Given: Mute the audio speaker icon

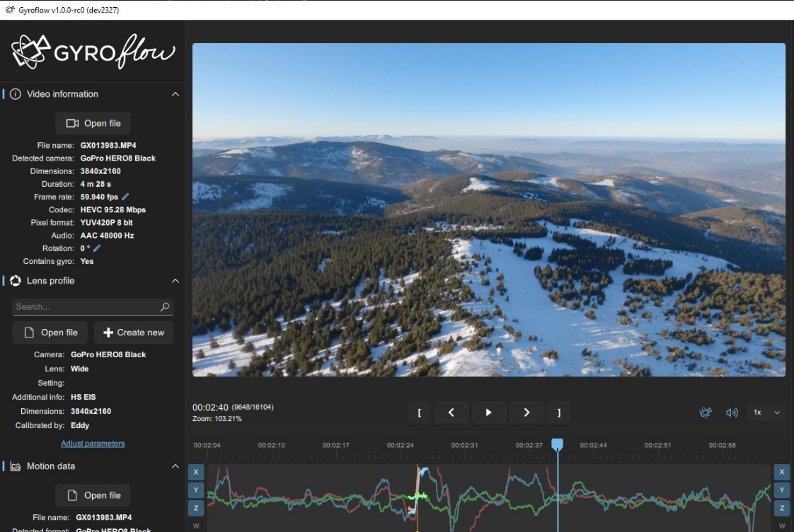Looking at the screenshot, I should [732, 412].
